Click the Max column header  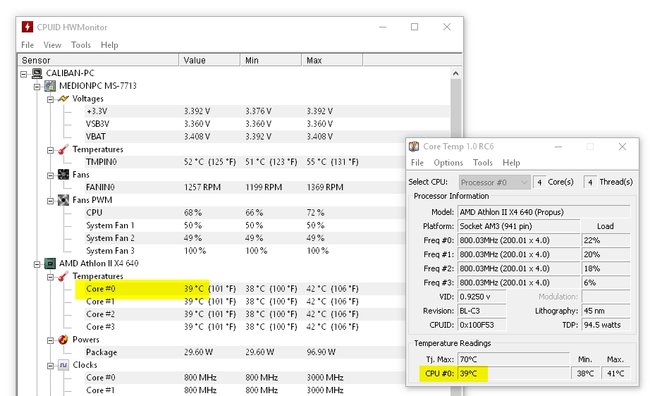pyautogui.click(x=332, y=60)
